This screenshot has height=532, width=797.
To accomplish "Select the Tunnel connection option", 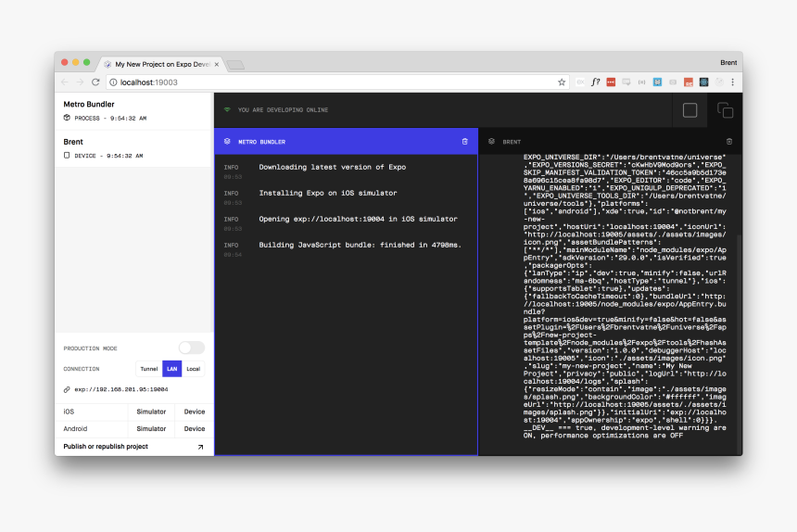I will point(149,369).
